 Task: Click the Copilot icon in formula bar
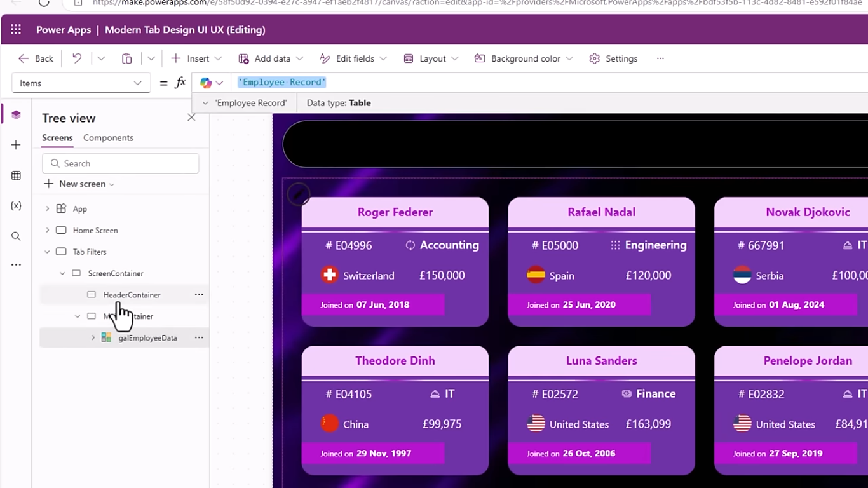coord(206,83)
